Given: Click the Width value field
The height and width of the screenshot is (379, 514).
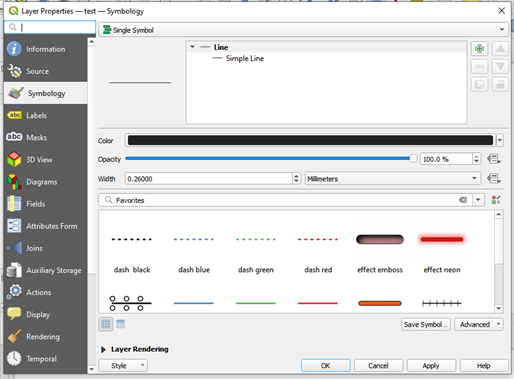Looking at the screenshot, I should 209,179.
